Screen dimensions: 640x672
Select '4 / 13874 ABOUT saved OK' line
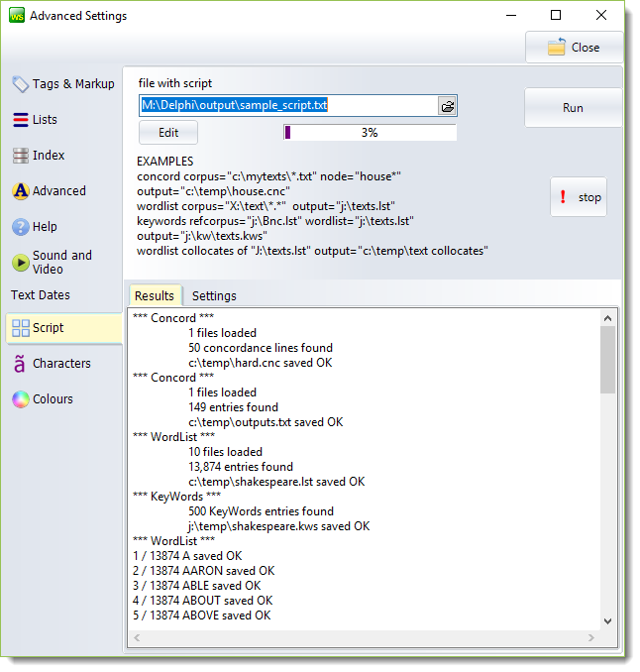pyautogui.click(x=203, y=601)
